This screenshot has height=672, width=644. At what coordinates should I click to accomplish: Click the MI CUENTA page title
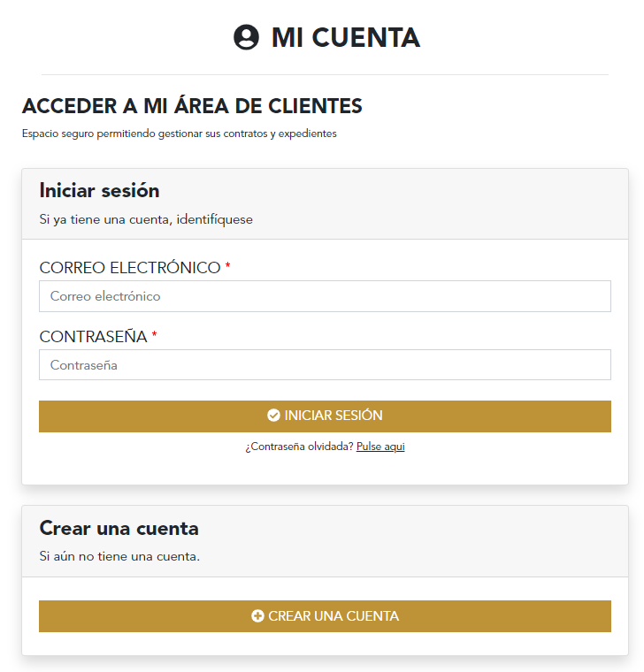[345, 37]
